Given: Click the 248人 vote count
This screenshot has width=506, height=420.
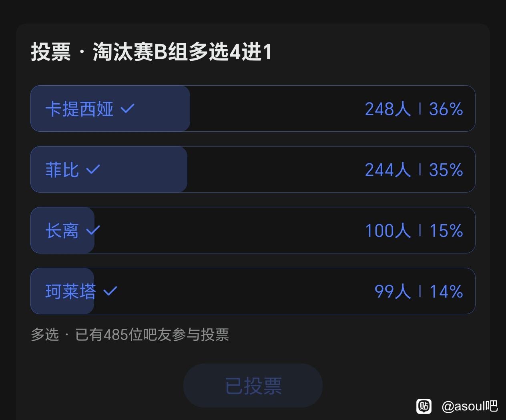Looking at the screenshot, I should click(x=388, y=109).
